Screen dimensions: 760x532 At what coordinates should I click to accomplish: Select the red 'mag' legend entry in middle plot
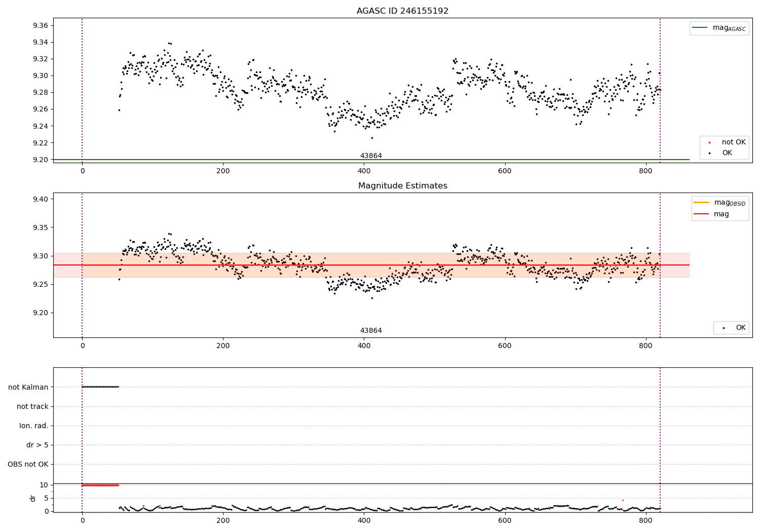click(712, 214)
